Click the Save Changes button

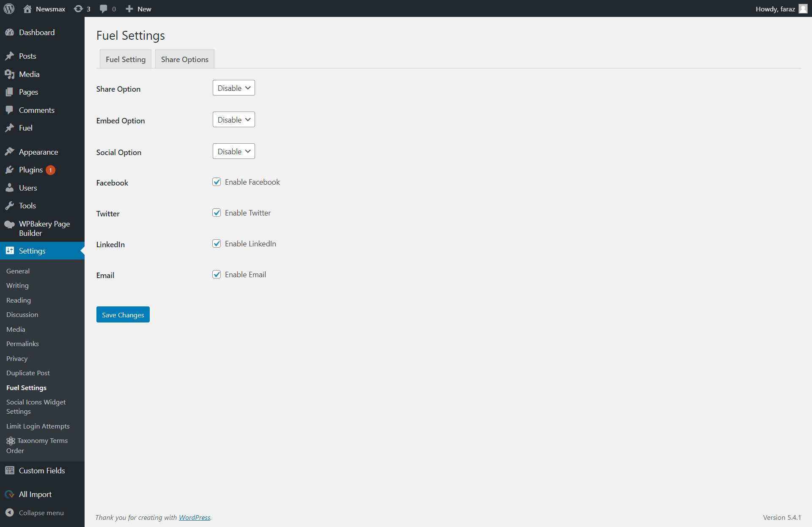pyautogui.click(x=123, y=315)
